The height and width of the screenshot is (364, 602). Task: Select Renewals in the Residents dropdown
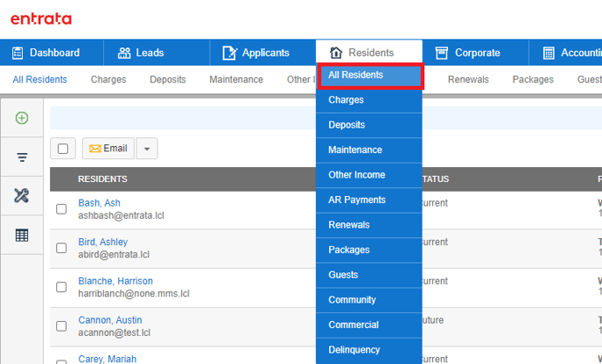pos(369,225)
